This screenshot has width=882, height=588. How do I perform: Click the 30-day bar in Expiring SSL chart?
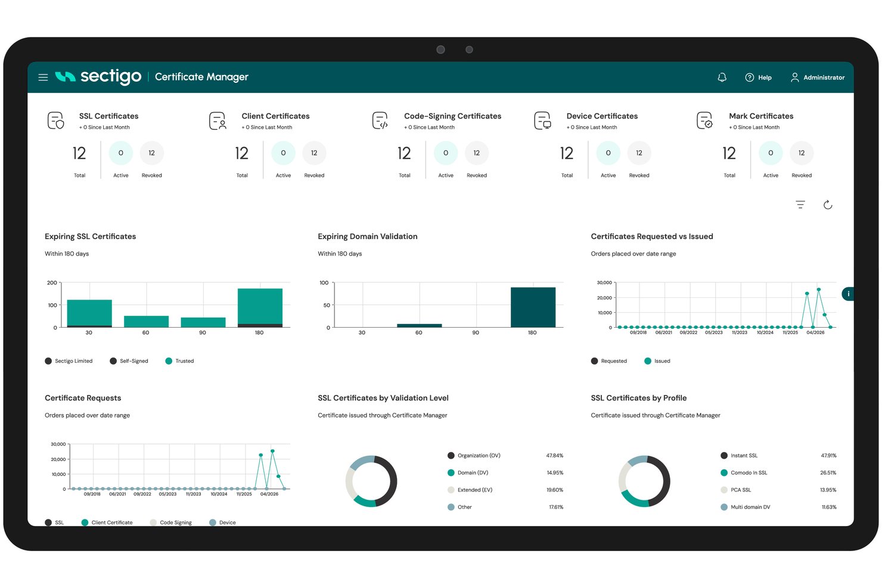tap(89, 313)
